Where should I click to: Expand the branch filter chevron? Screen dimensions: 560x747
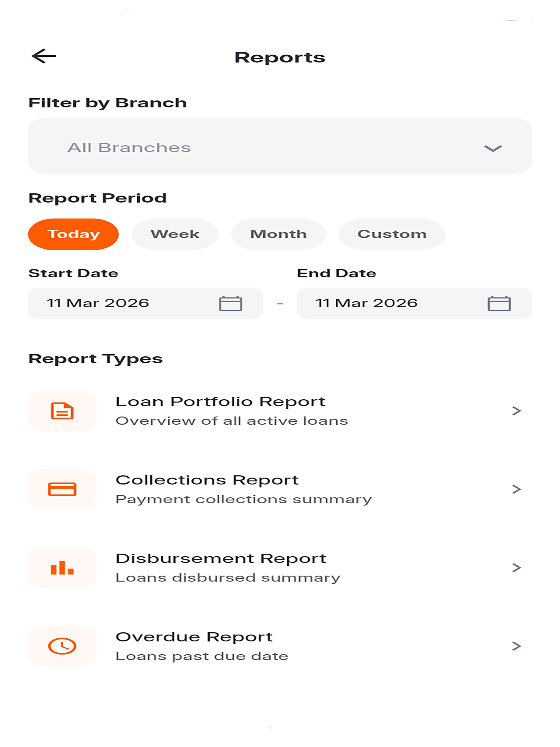[493, 148]
